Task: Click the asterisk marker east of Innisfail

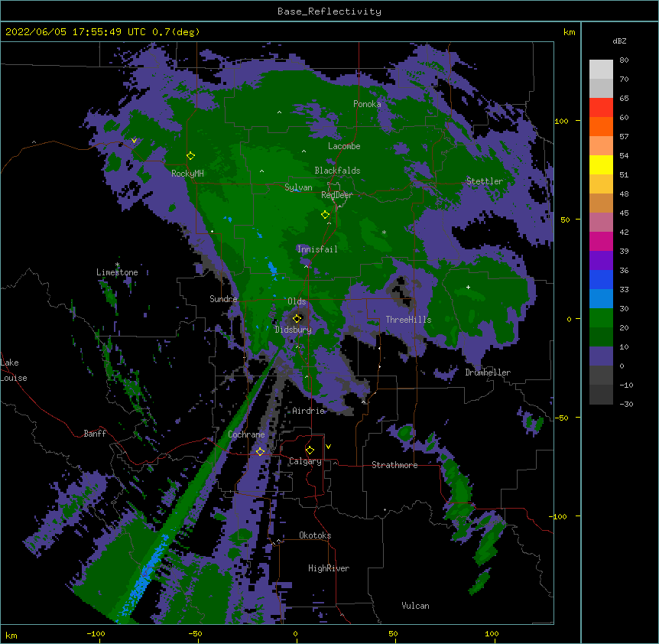Action: (384, 233)
